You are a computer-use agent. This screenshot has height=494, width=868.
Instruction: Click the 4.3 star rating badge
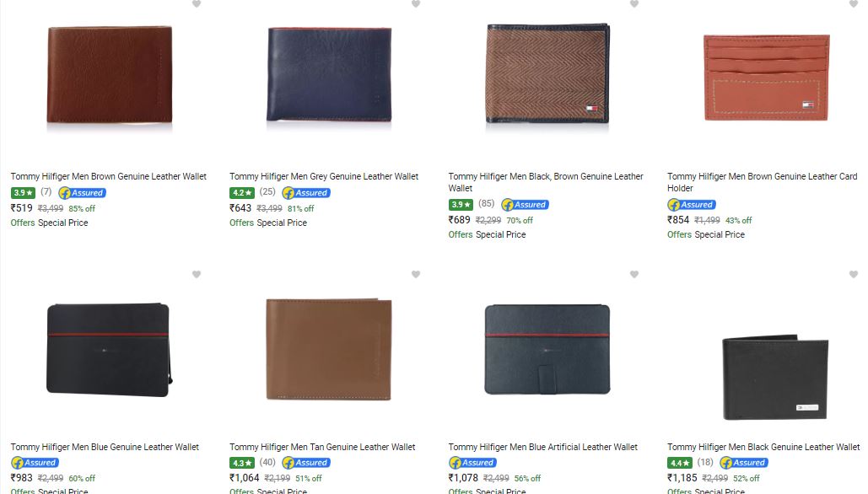[x=241, y=463]
